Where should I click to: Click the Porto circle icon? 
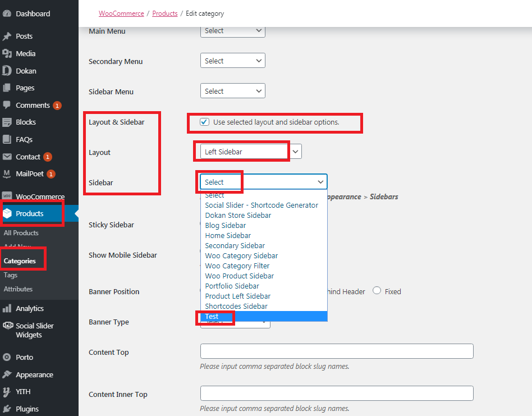click(7, 357)
